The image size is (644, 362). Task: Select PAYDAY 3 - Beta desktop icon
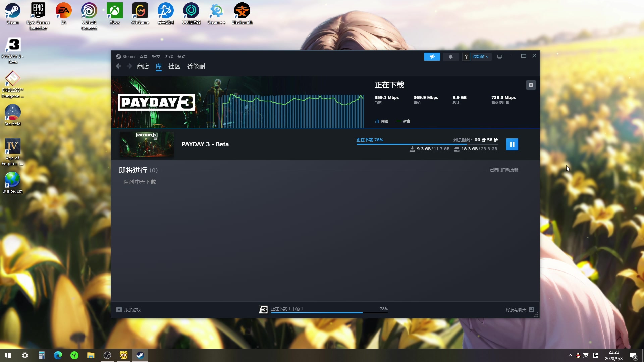point(13,51)
